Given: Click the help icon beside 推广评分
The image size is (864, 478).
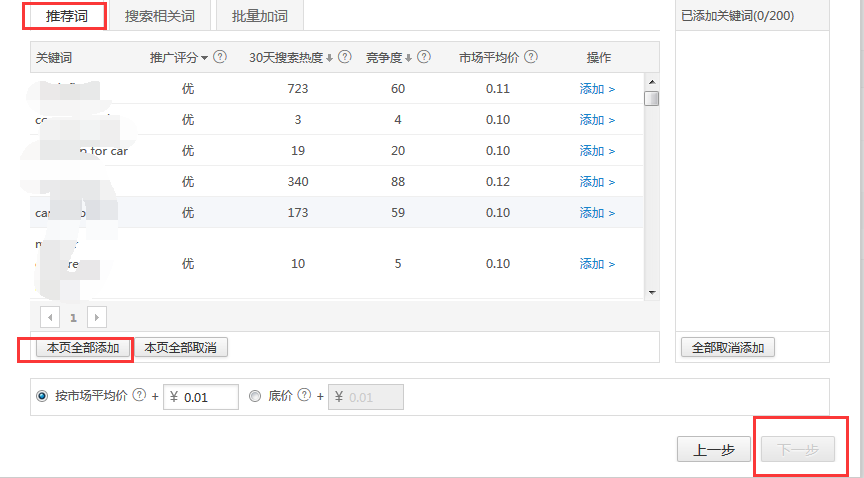Looking at the screenshot, I should [220, 58].
